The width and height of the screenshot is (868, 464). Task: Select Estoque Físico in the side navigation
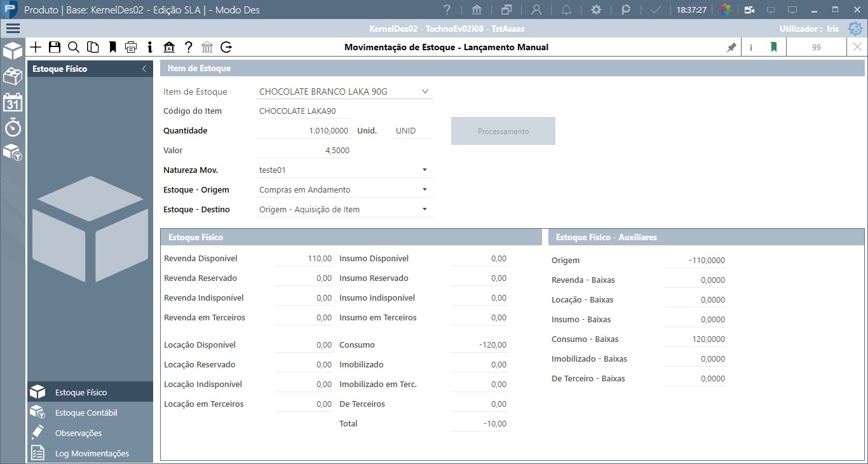90,392
